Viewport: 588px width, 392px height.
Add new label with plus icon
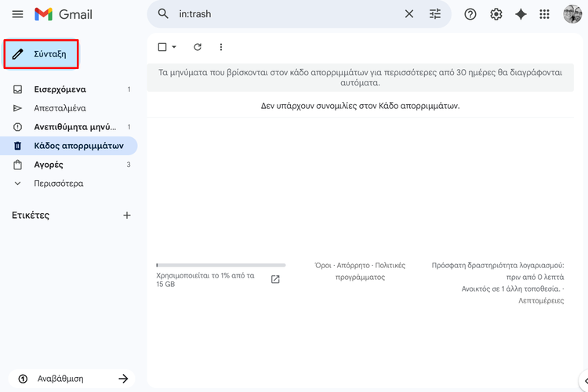click(x=127, y=215)
